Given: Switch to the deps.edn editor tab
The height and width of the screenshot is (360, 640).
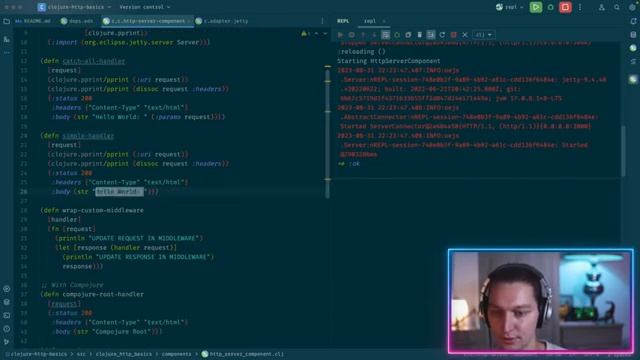Looking at the screenshot, I should 77,21.
